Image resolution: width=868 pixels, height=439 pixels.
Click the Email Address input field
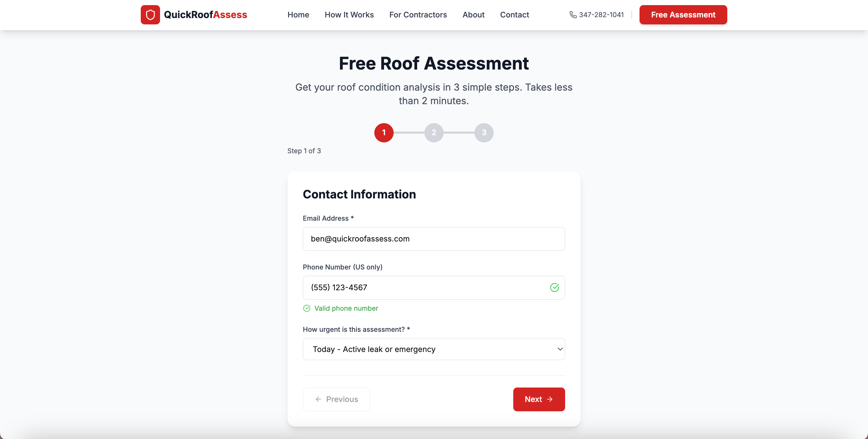434,239
